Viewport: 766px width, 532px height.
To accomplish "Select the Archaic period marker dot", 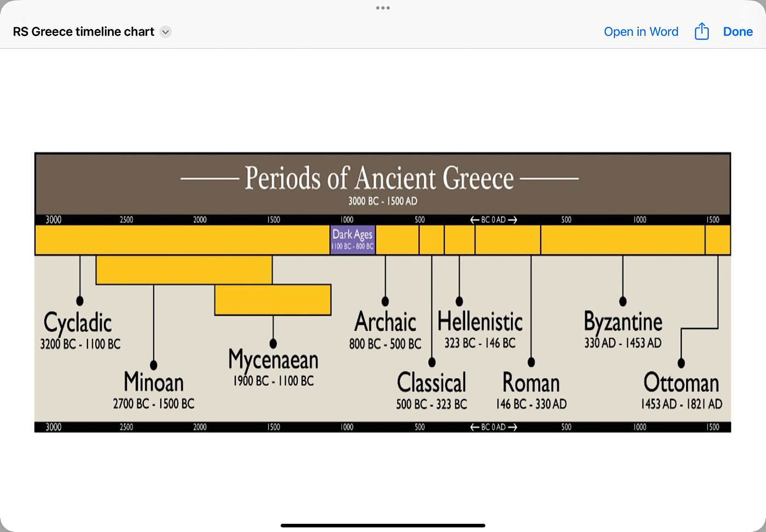I will [385, 301].
